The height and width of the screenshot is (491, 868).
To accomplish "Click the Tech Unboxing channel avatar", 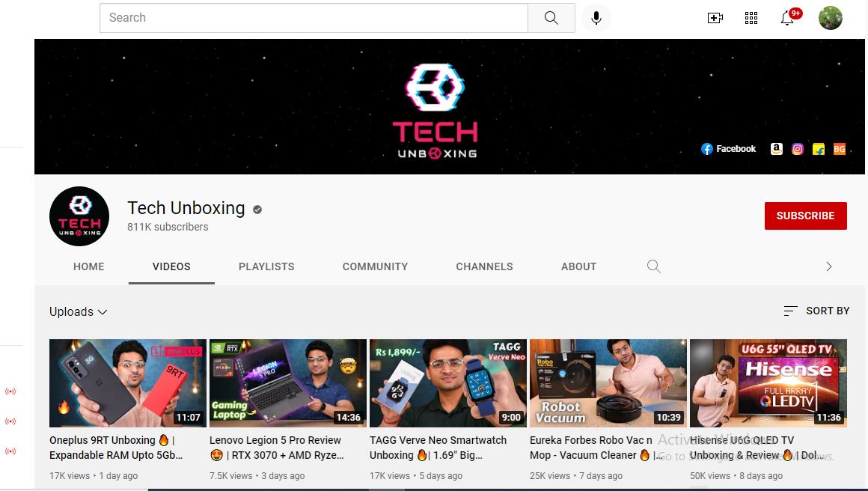I will [x=79, y=216].
